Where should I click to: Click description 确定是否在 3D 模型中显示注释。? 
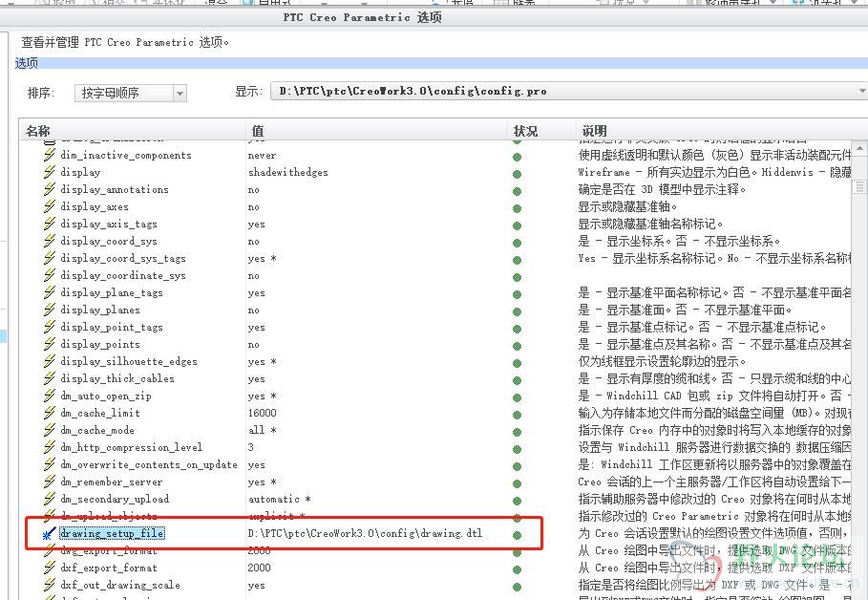pyautogui.click(x=662, y=189)
